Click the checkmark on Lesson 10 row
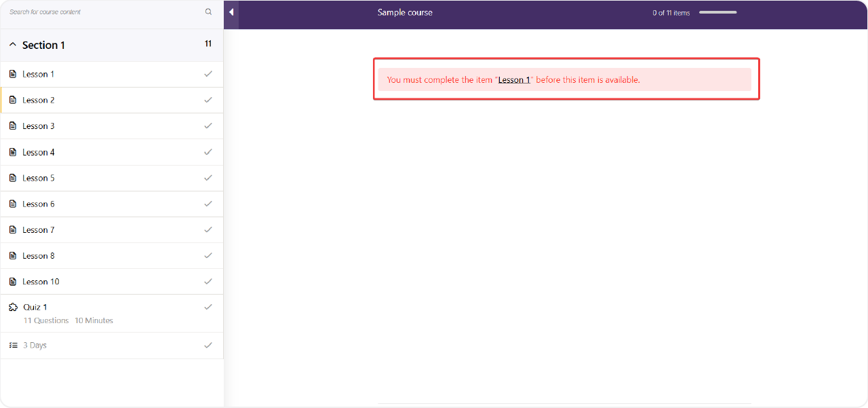Screen dimensions: 868x408 [x=208, y=280]
